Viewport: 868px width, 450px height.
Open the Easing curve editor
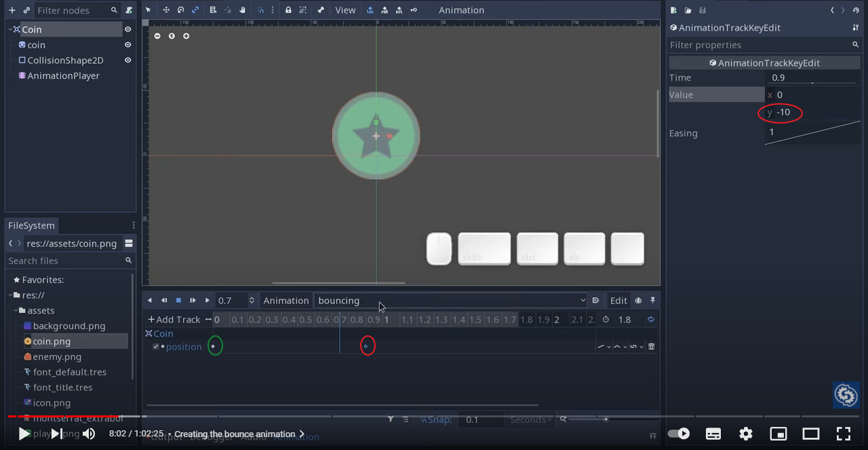point(812,133)
